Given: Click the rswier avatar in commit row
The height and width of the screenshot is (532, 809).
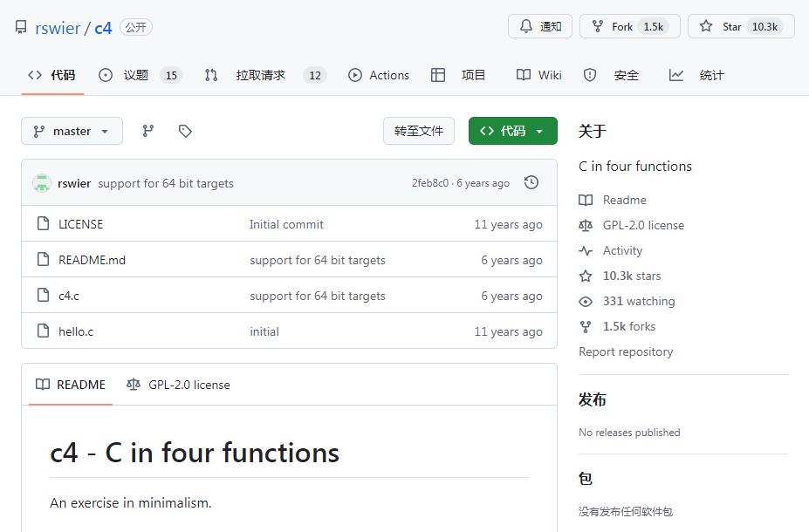Looking at the screenshot, I should pos(42,183).
